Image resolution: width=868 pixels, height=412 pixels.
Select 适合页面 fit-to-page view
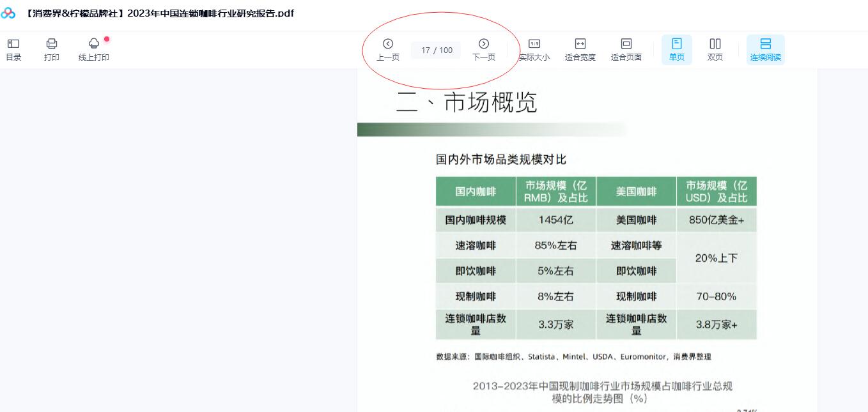coord(626,49)
